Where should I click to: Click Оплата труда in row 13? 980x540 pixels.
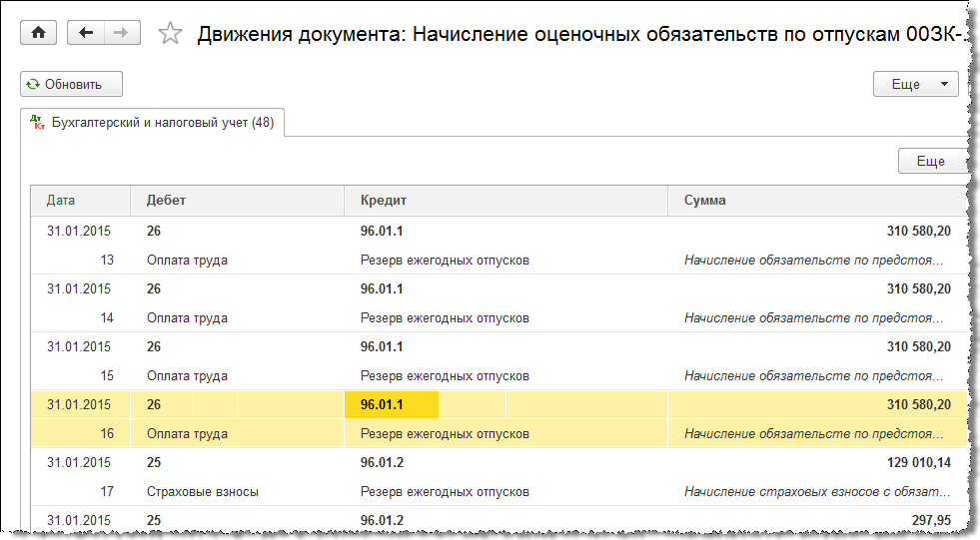187,261
